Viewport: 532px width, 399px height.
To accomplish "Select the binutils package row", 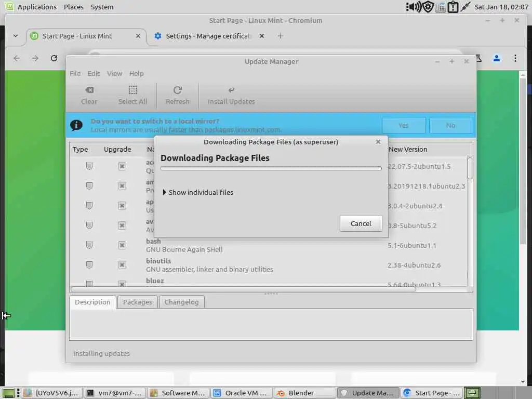I will click(269, 265).
